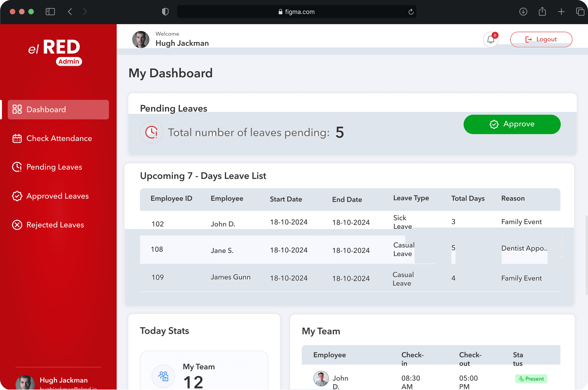Screen dimensions: 588x390
Task: Open Check Attendance in sidebar
Action: (x=59, y=138)
